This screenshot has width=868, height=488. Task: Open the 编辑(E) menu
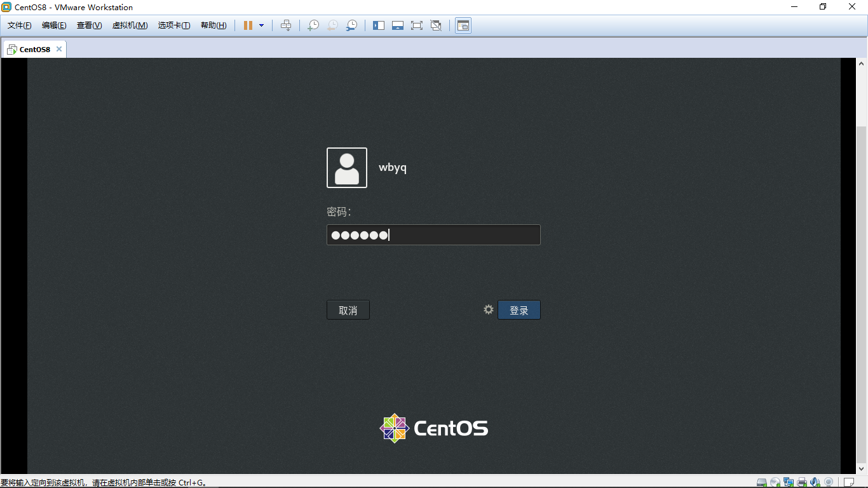[x=54, y=25]
